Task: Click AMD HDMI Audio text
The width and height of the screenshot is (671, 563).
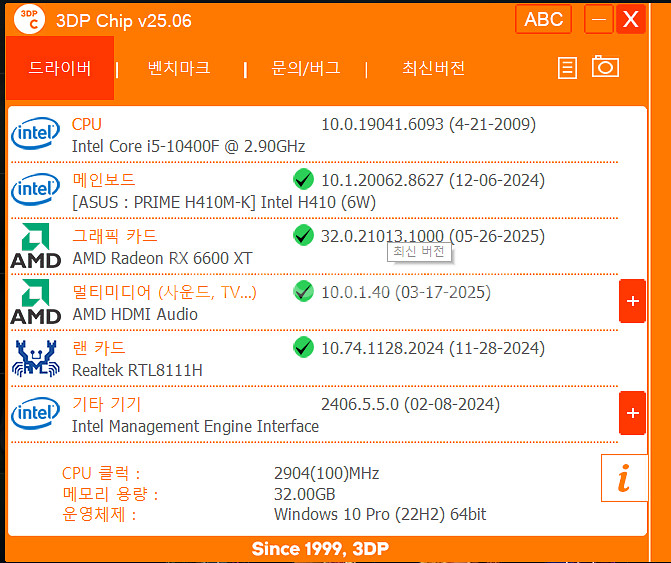Action: (135, 314)
